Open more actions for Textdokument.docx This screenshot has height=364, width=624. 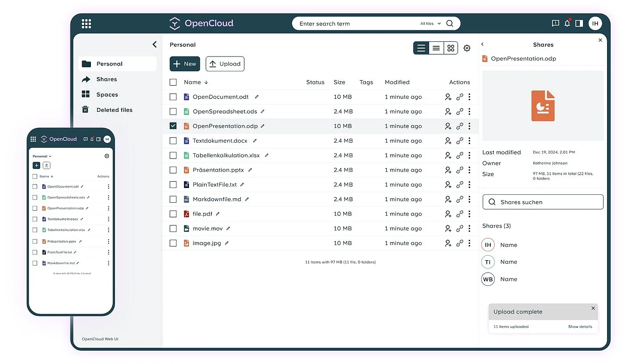(x=469, y=141)
